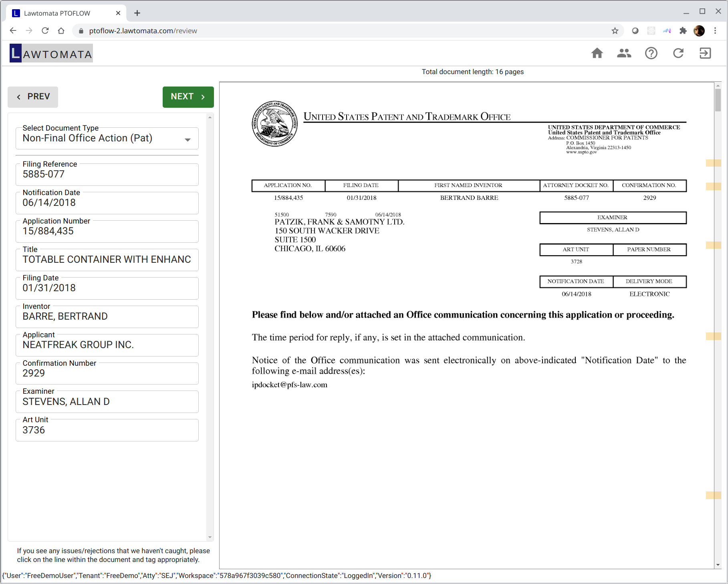Open the help question mark icon
This screenshot has height=584, width=728.
(651, 53)
